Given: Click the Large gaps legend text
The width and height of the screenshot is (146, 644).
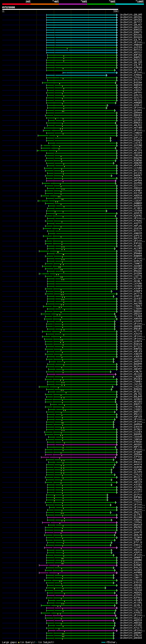Looking at the screenshot, I should (x=28, y=642).
